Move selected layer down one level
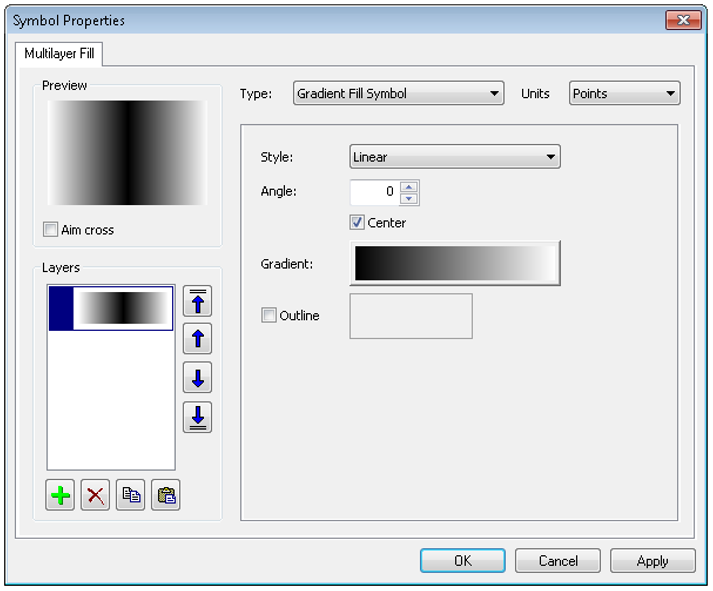This screenshot has width=713, height=591. click(197, 378)
